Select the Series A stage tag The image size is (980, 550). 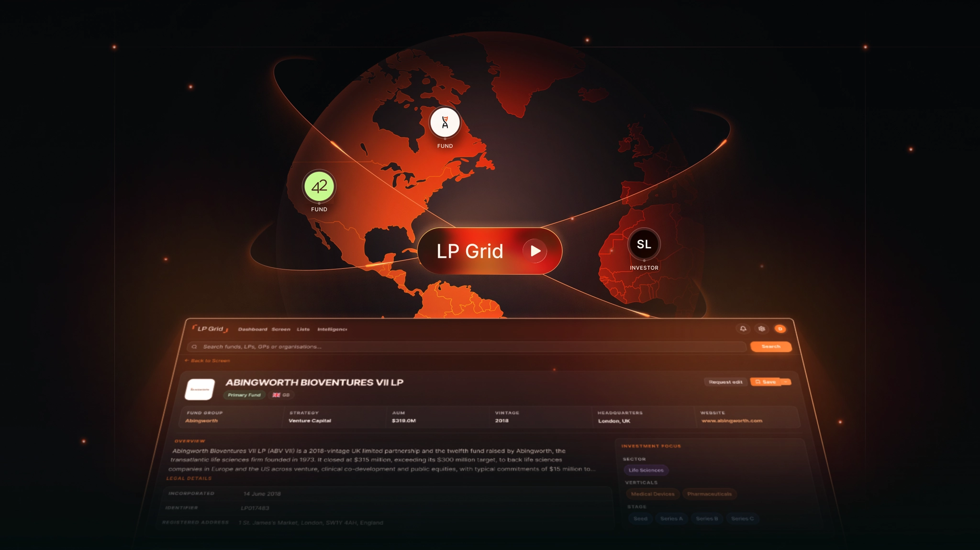(x=671, y=518)
